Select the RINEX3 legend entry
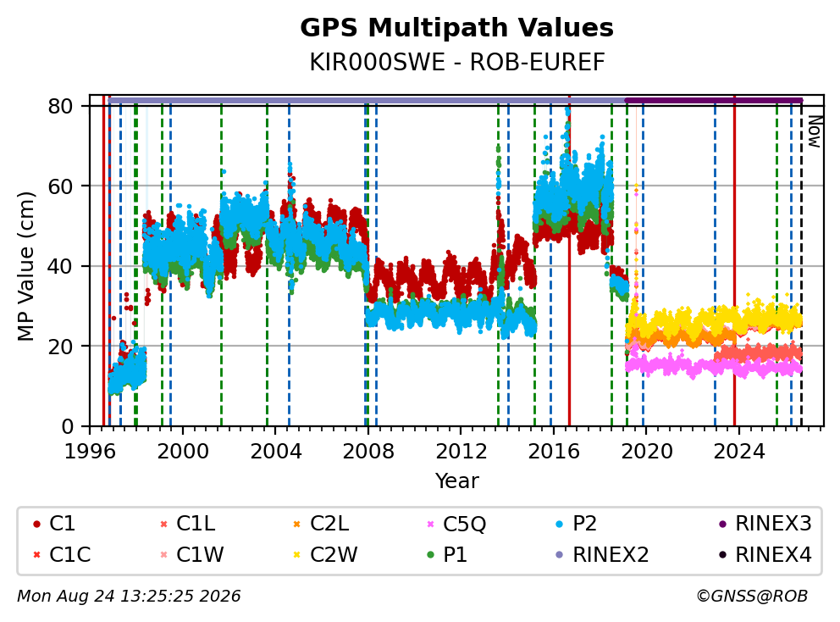The height and width of the screenshot is (622, 840). pos(765,524)
